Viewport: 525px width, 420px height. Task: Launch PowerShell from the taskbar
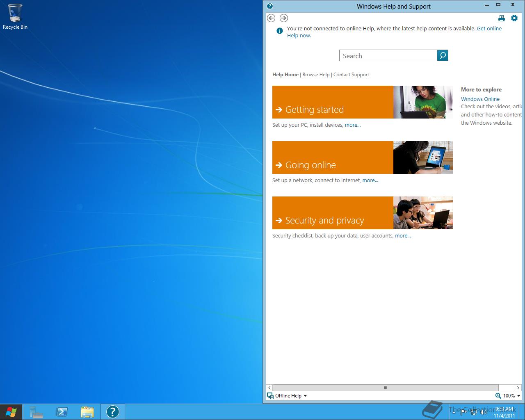(62, 412)
